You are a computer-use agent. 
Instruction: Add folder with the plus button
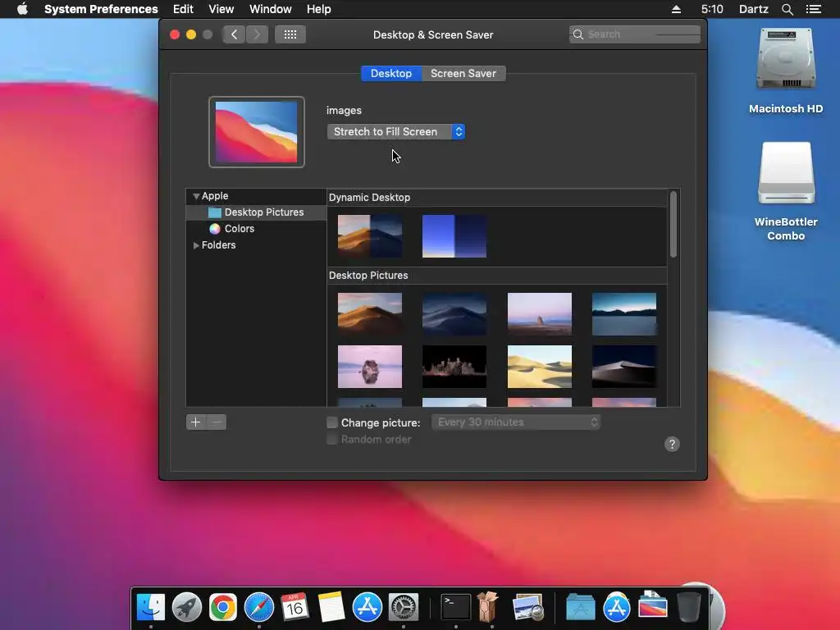pyautogui.click(x=196, y=422)
